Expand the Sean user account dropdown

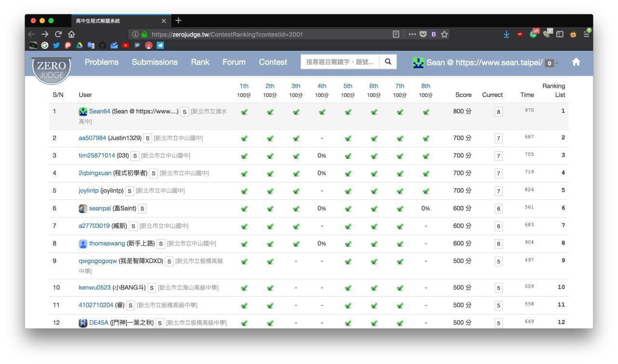click(x=485, y=63)
